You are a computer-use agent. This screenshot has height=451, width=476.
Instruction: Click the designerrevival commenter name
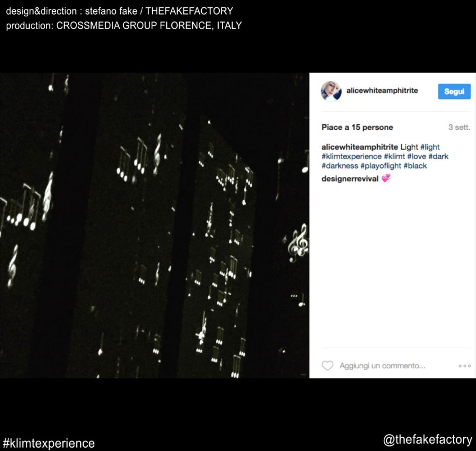(350, 179)
